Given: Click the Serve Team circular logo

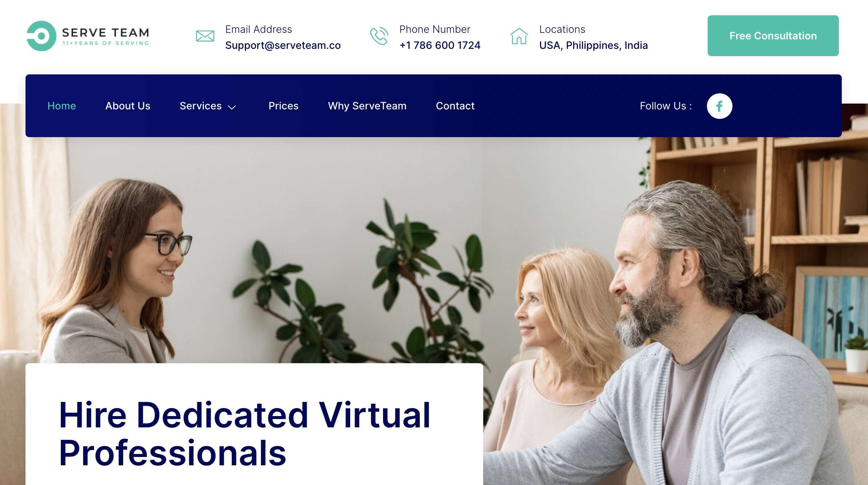Looking at the screenshot, I should coord(42,36).
